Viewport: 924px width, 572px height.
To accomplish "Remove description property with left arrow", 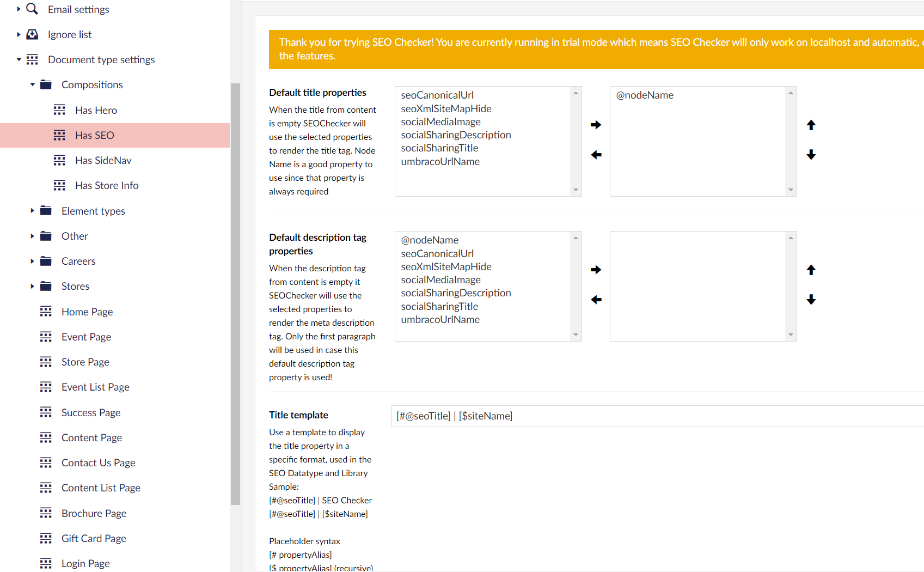I will pos(596,300).
